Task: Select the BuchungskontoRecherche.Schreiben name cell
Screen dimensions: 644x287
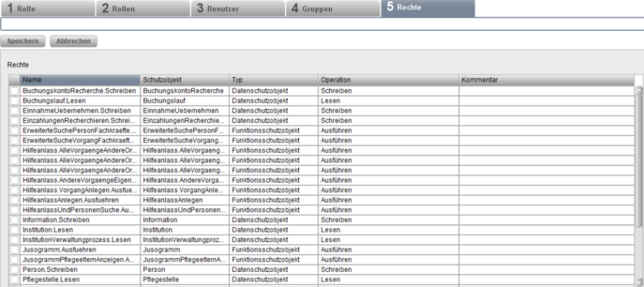Action: coord(80,90)
